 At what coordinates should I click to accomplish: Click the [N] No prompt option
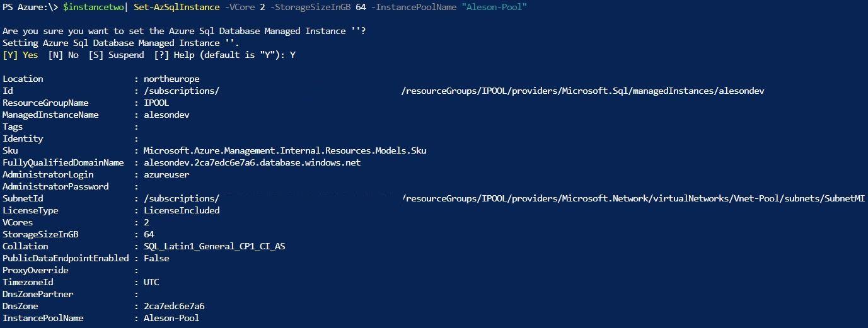click(x=63, y=55)
